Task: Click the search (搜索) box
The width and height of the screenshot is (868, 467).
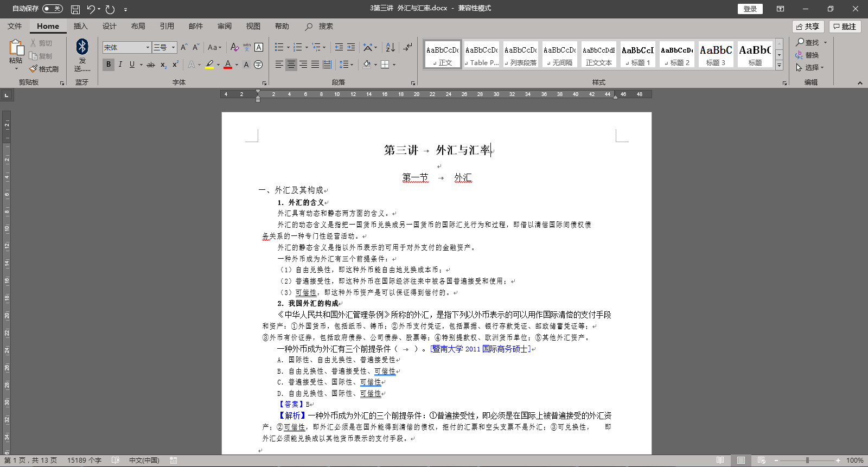Action: (x=320, y=26)
